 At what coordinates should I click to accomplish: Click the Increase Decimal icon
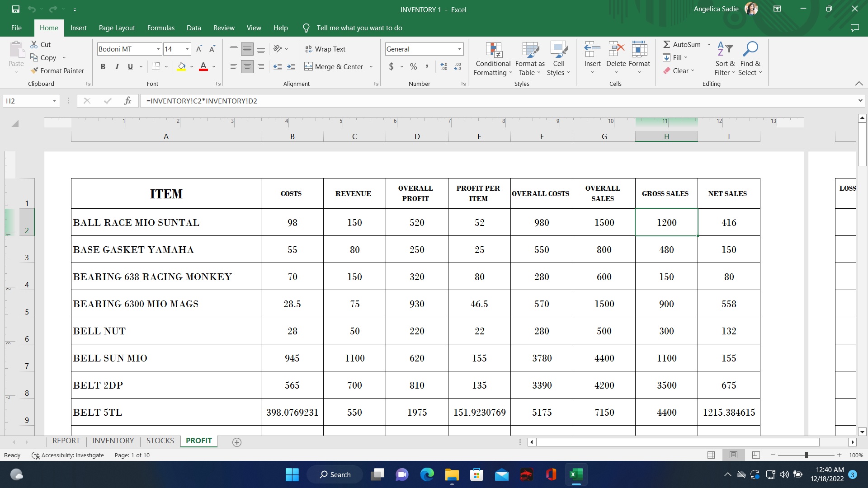pyautogui.click(x=444, y=66)
